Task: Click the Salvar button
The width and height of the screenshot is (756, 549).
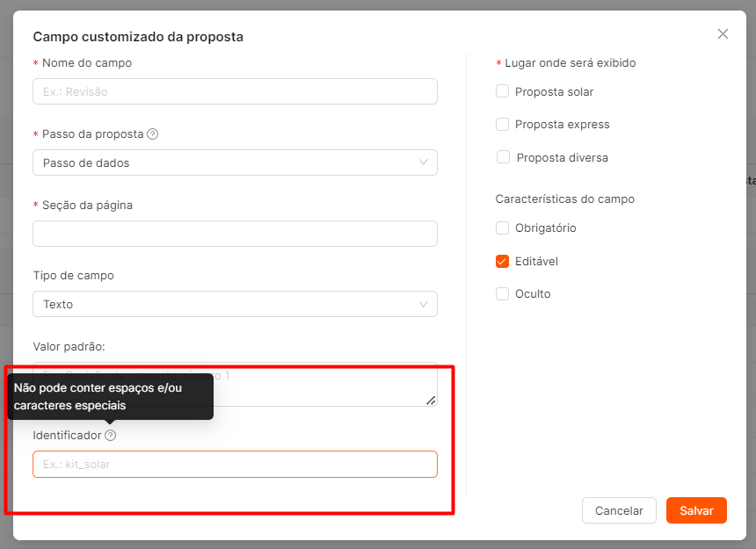Action: click(696, 510)
